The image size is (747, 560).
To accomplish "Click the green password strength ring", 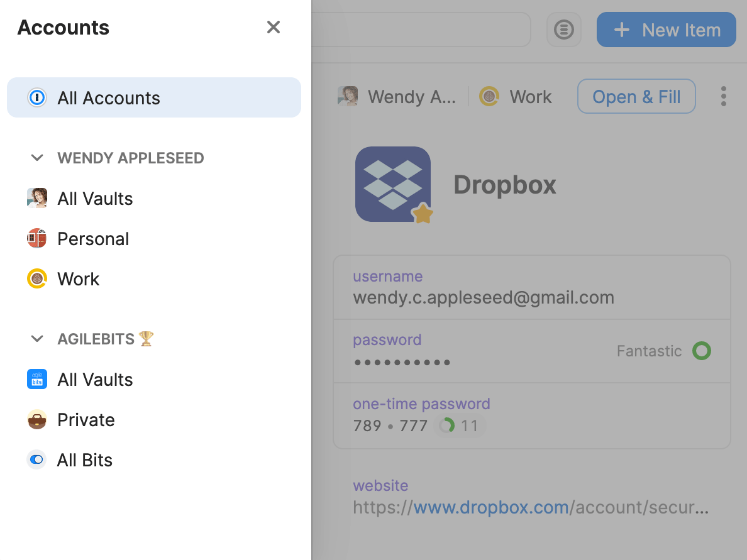I will point(702,351).
